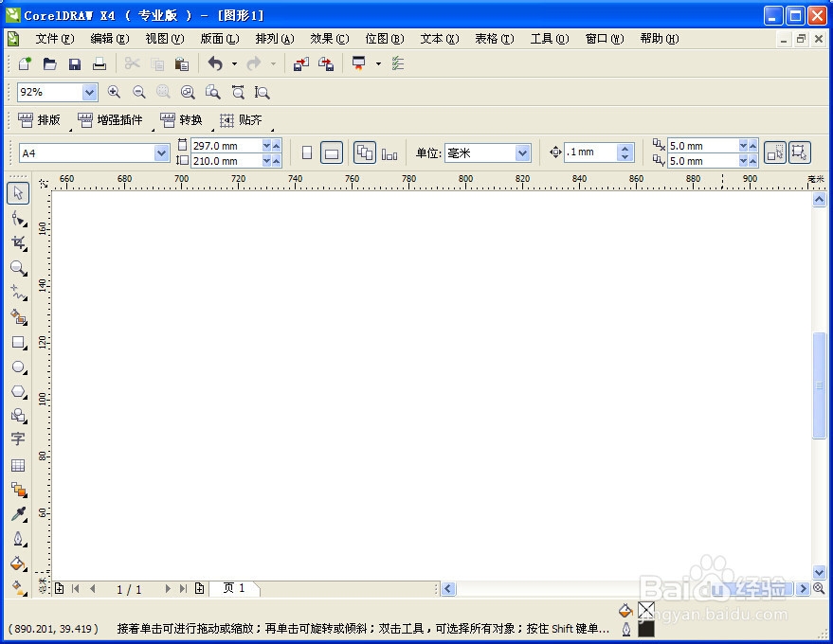Select the Rectangle tool

click(x=19, y=343)
